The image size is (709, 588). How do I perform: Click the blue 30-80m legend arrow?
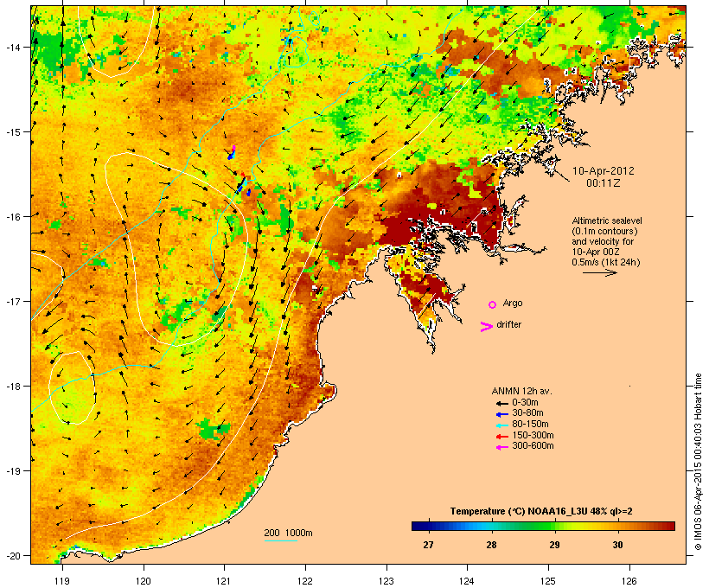501,414
